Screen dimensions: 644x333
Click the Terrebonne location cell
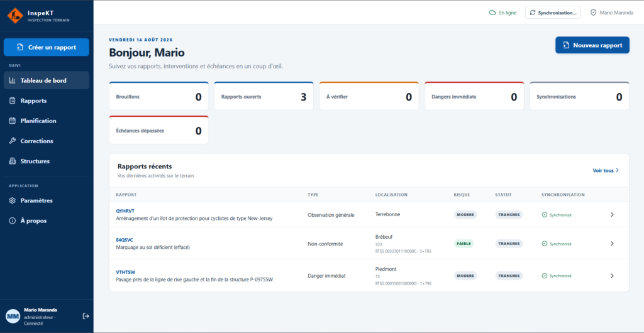[x=387, y=214]
